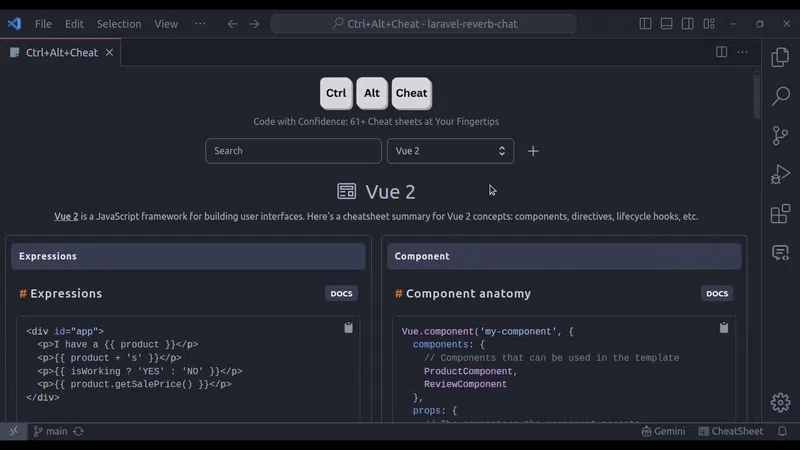
Task: Open the Edit menu
Action: pos(74,24)
